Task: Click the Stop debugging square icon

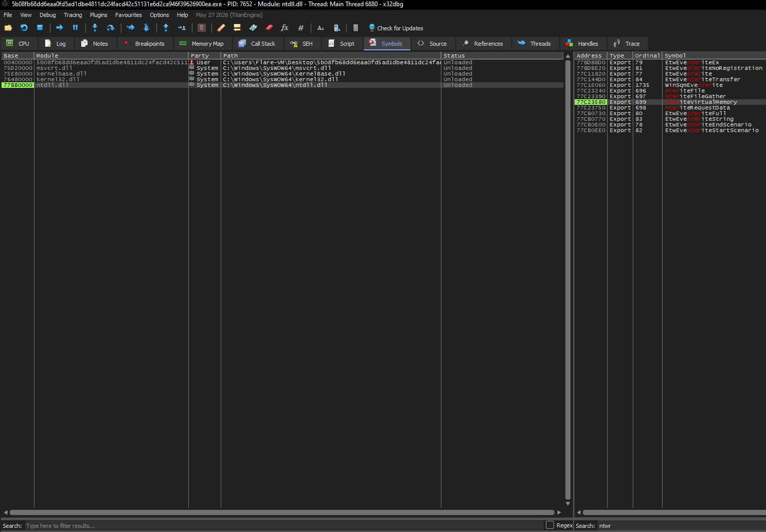Action: click(40, 28)
